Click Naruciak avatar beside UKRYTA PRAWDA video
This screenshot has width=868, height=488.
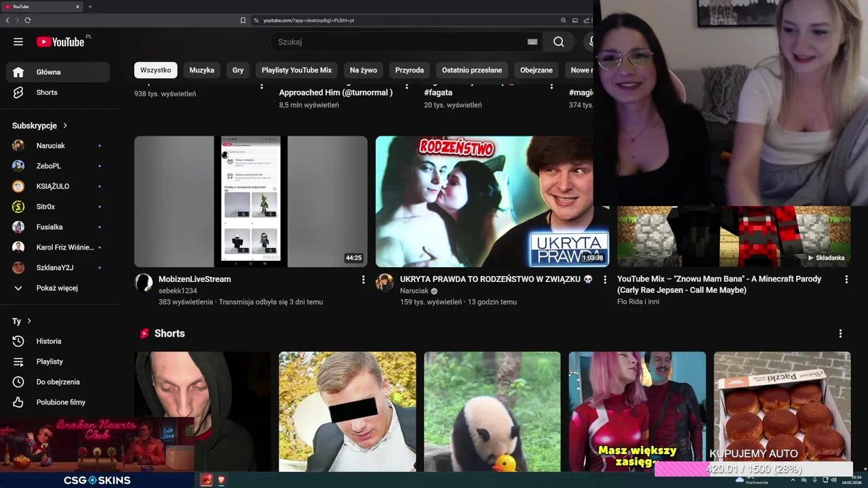tap(384, 283)
